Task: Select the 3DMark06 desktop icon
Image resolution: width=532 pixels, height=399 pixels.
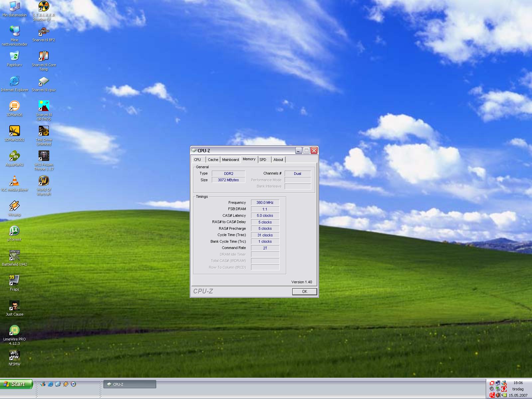Action: pos(14,109)
